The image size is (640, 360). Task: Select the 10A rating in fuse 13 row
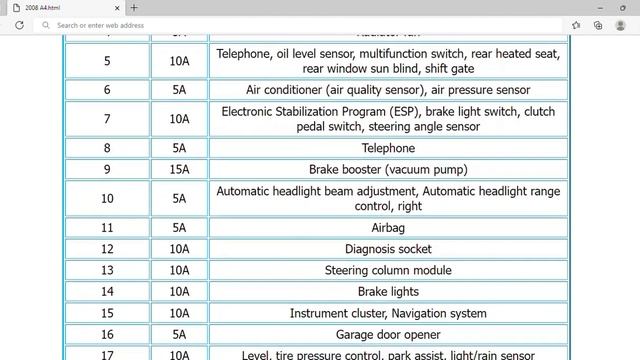pyautogui.click(x=180, y=270)
